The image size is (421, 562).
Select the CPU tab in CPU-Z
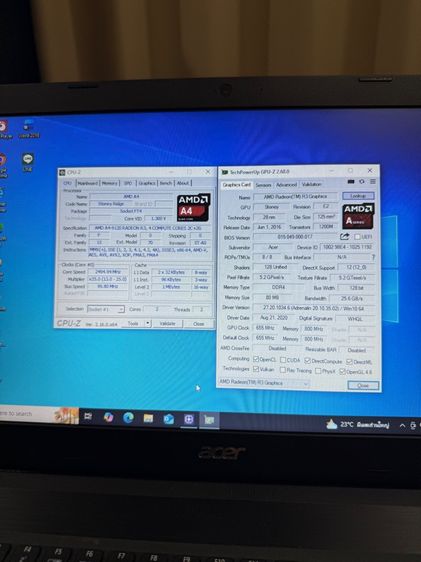pyautogui.click(x=68, y=183)
